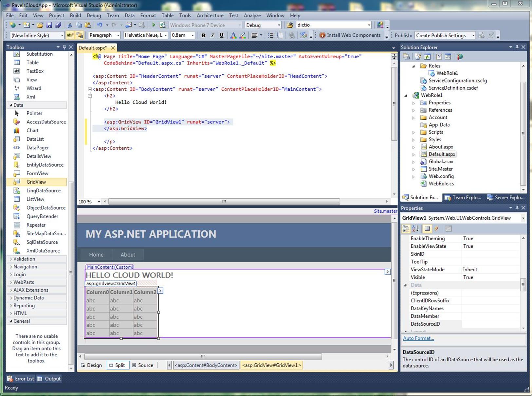Image resolution: width=532 pixels, height=396 pixels.
Task: Cut selection with the scissors icon
Action: 69,25
